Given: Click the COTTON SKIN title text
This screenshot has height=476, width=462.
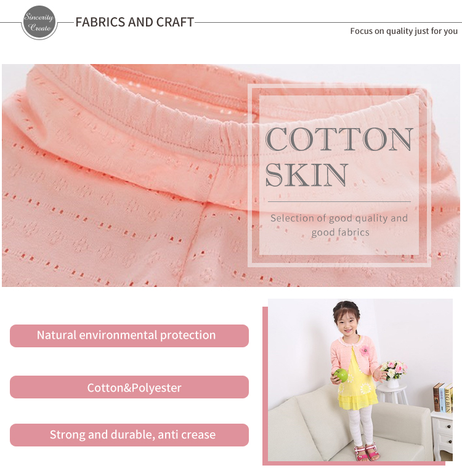Looking at the screenshot, I should (x=339, y=156).
